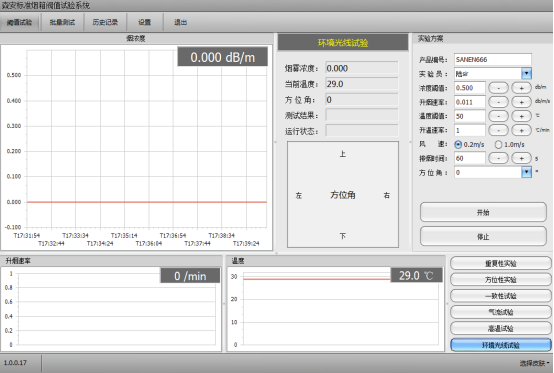Open the 设置 menu item

tap(145, 22)
